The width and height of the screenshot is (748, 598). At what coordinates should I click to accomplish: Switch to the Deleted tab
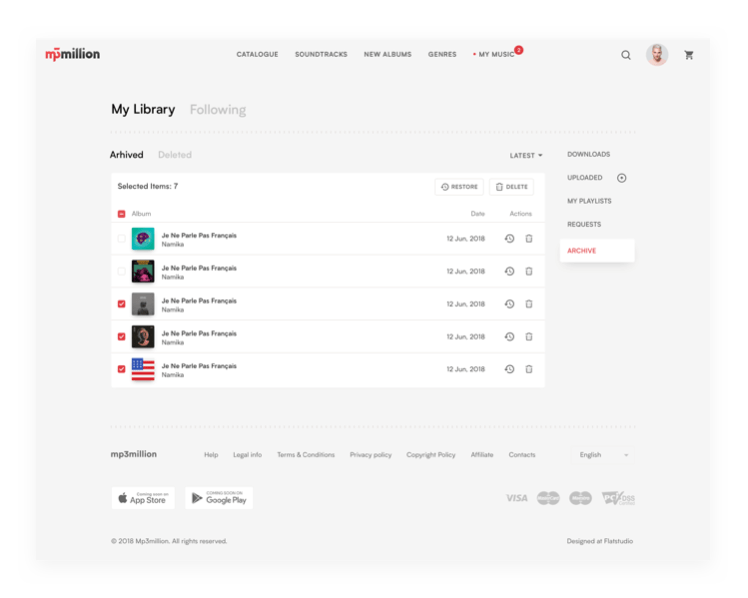tap(175, 155)
